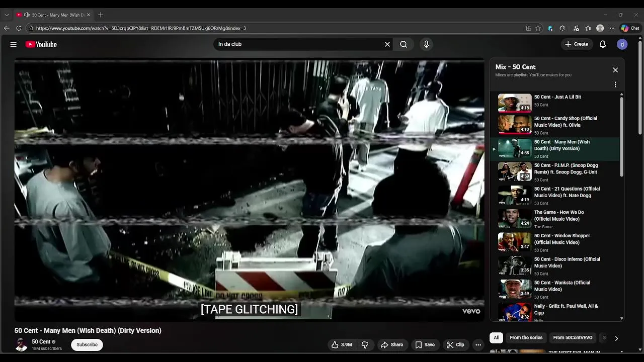
Task: Open more actions ellipsis below video
Action: [x=478, y=345]
